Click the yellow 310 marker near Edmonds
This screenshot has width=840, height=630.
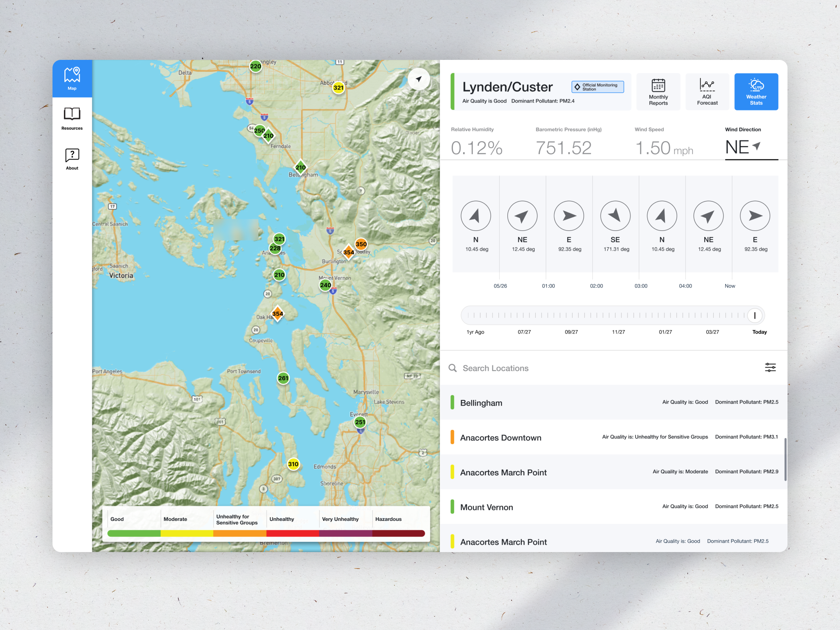click(293, 464)
